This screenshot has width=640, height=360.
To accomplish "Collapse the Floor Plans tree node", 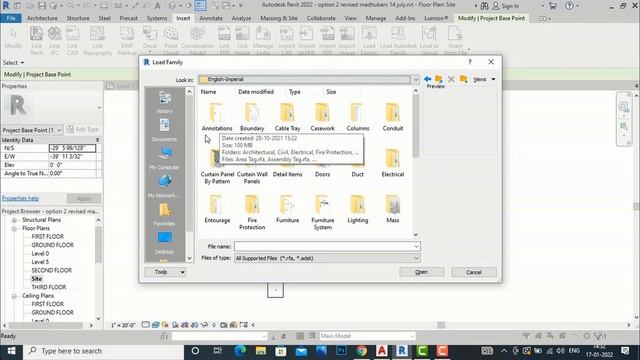I will pos(14,228).
